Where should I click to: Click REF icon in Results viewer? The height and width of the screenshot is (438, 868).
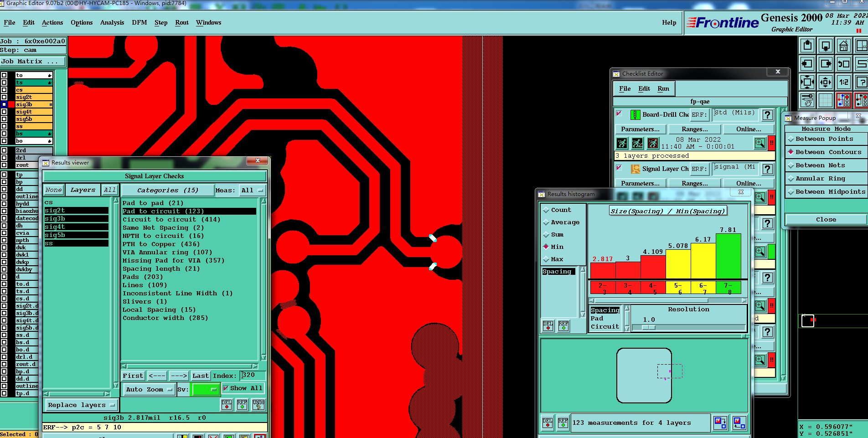[x=242, y=405]
